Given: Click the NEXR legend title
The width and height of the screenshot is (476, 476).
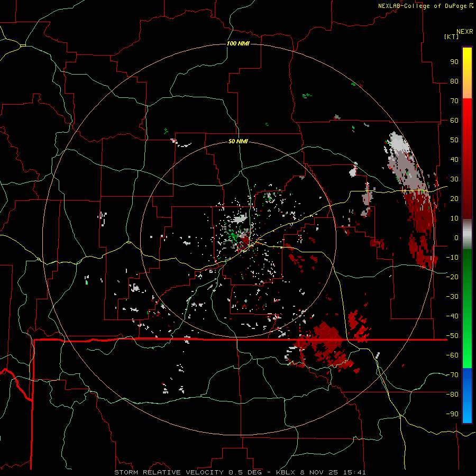Looking at the screenshot, I should point(465,32).
